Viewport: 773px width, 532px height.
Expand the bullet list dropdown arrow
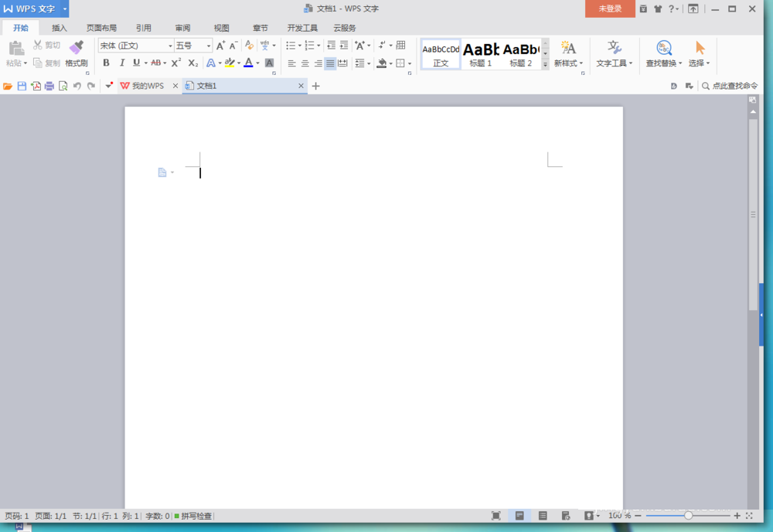[x=300, y=46]
